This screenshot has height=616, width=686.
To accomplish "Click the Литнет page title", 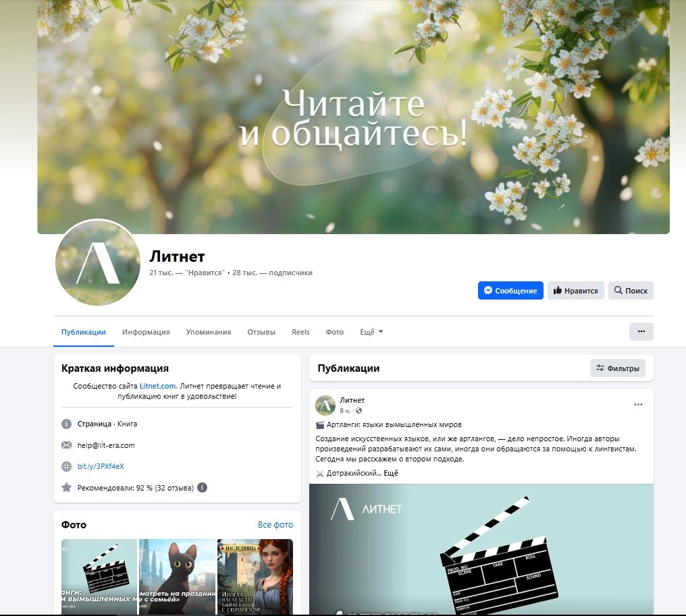I will coord(177,256).
